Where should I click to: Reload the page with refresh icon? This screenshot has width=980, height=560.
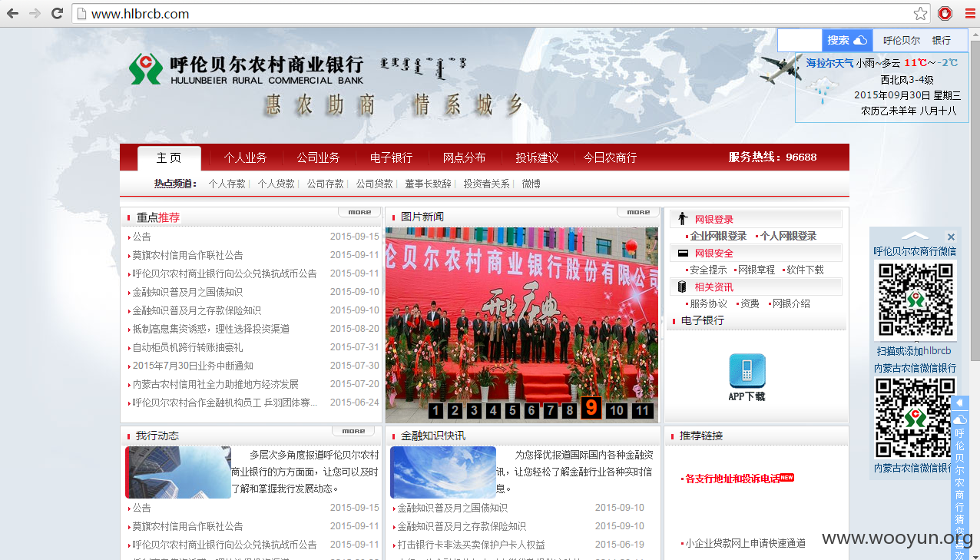click(57, 13)
